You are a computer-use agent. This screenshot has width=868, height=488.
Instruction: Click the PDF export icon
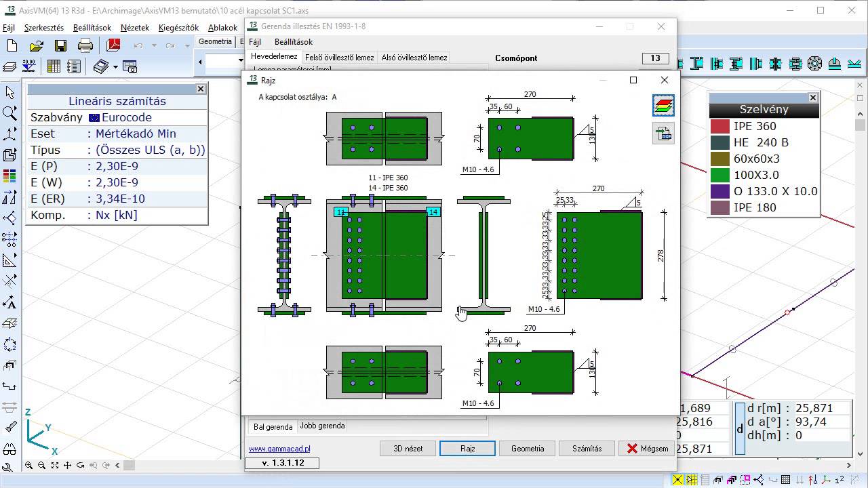pos(113,46)
